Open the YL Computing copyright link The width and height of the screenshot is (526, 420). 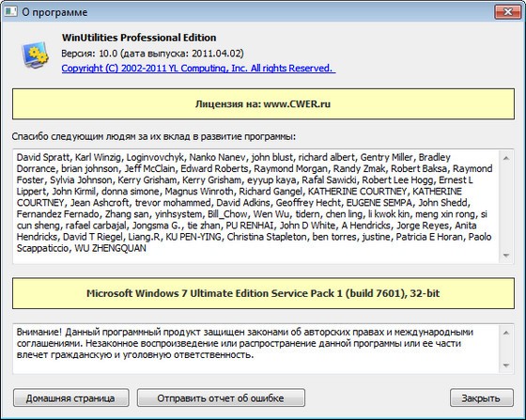pos(198,68)
